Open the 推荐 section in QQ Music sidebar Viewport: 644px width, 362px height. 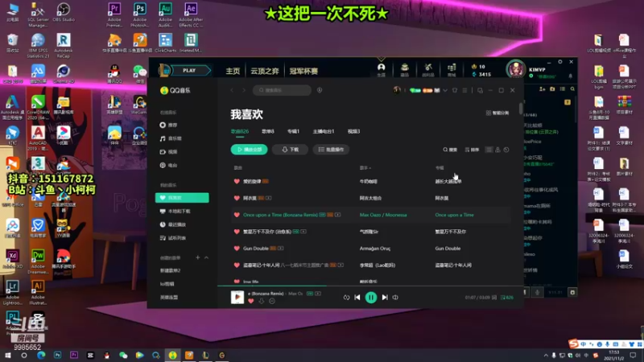[169, 125]
